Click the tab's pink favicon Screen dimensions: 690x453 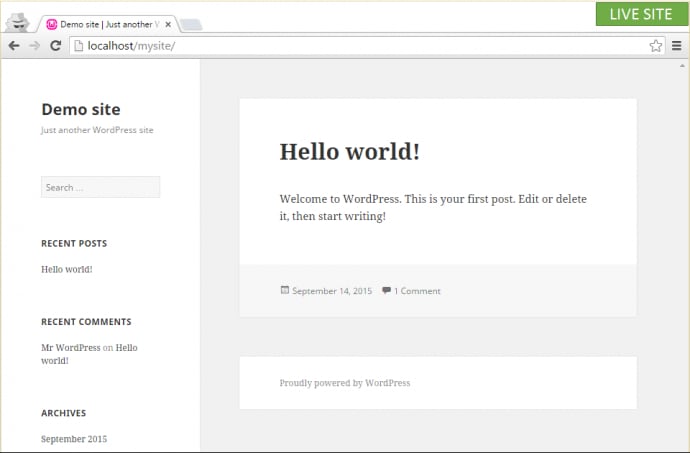click(x=51, y=24)
